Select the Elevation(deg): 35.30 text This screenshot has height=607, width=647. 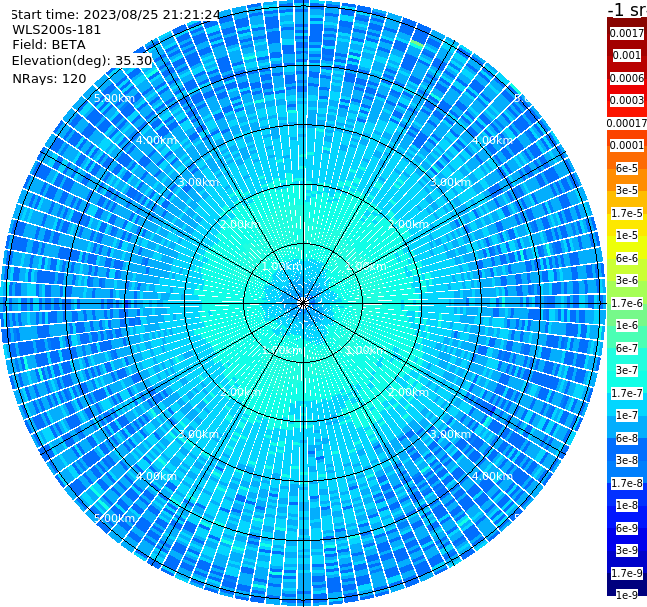(82, 61)
